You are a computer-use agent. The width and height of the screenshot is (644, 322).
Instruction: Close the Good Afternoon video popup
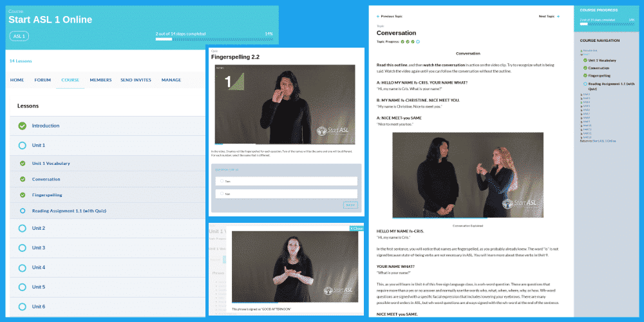pos(357,229)
